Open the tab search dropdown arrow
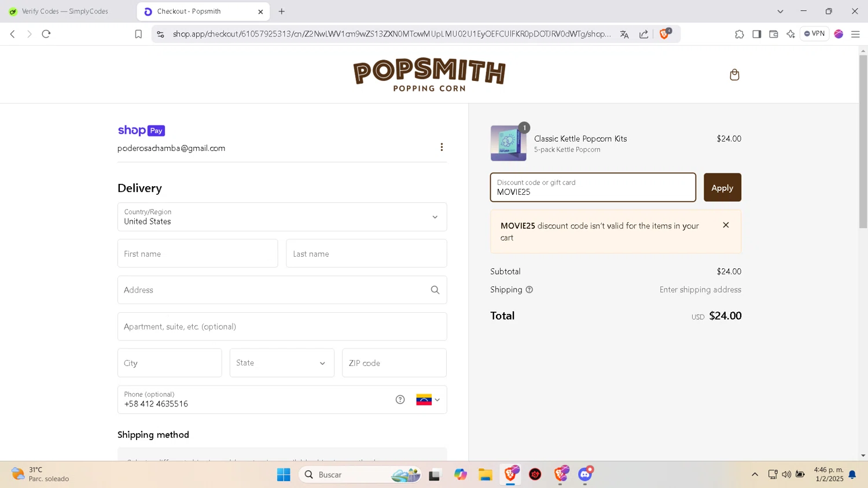Image resolution: width=868 pixels, height=488 pixels. [780, 11]
